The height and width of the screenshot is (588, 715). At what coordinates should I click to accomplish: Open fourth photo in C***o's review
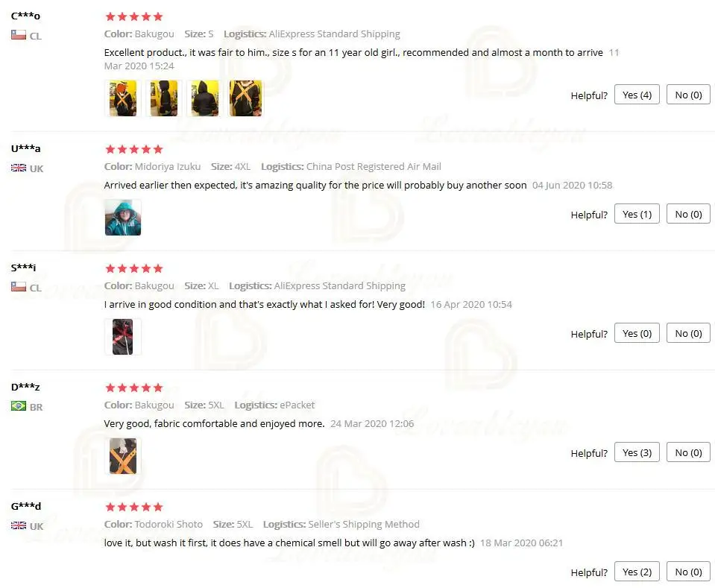pyautogui.click(x=246, y=98)
